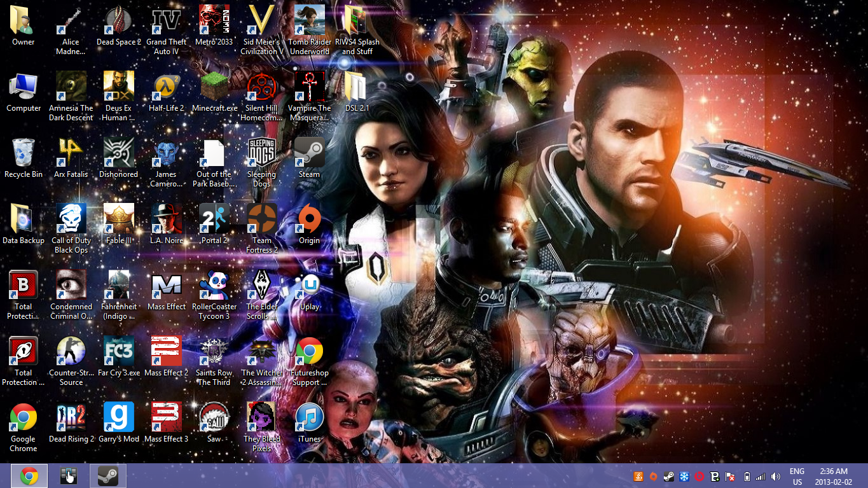Select the Far Cry 3.exe icon
Screen dimensions: 868x488
coord(119,358)
